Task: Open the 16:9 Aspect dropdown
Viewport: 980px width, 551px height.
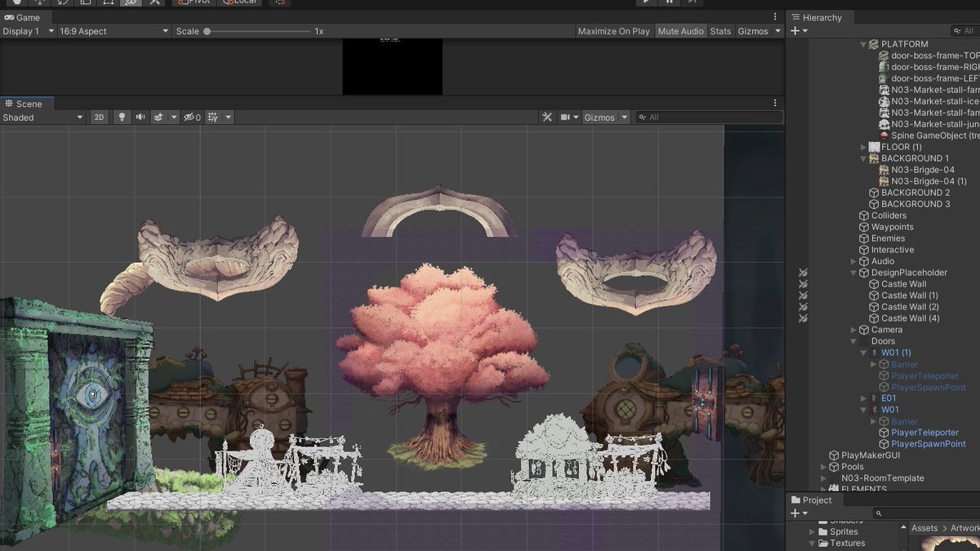Action: pyautogui.click(x=114, y=31)
